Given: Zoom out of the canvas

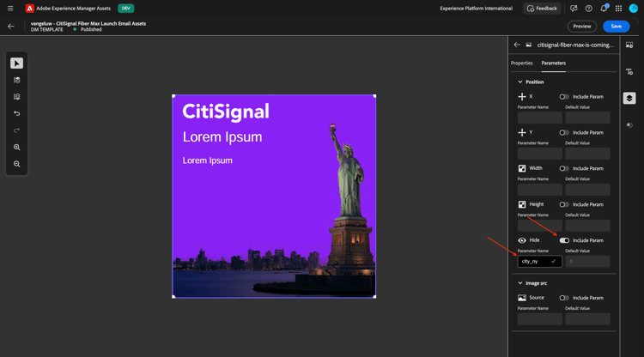Looking at the screenshot, I should pyautogui.click(x=17, y=164).
